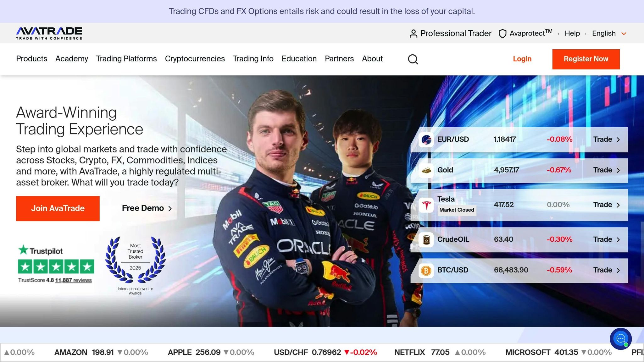This screenshot has width=644, height=362.
Task: Click the Trade chevron for EUR/USD
Action: click(x=618, y=140)
